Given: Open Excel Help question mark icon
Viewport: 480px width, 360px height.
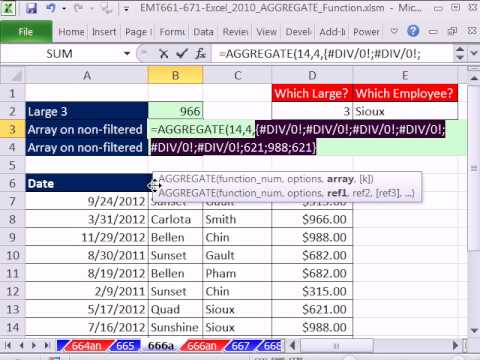Looking at the screenshot, I should click(x=413, y=31).
